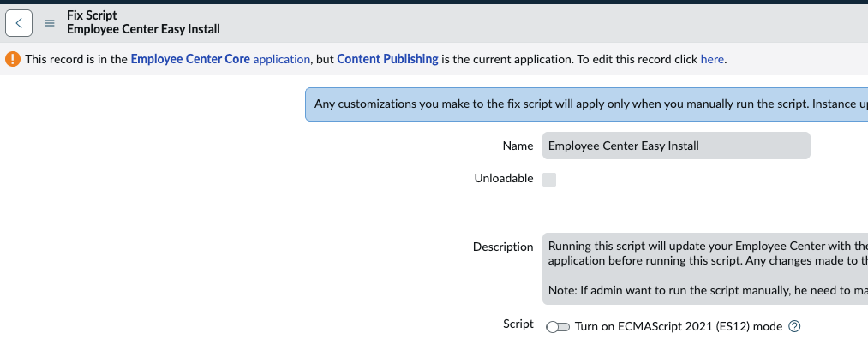Click the 'Employee Center Easy Install' header title
Viewport: 868px width, 339px height.
point(143,29)
